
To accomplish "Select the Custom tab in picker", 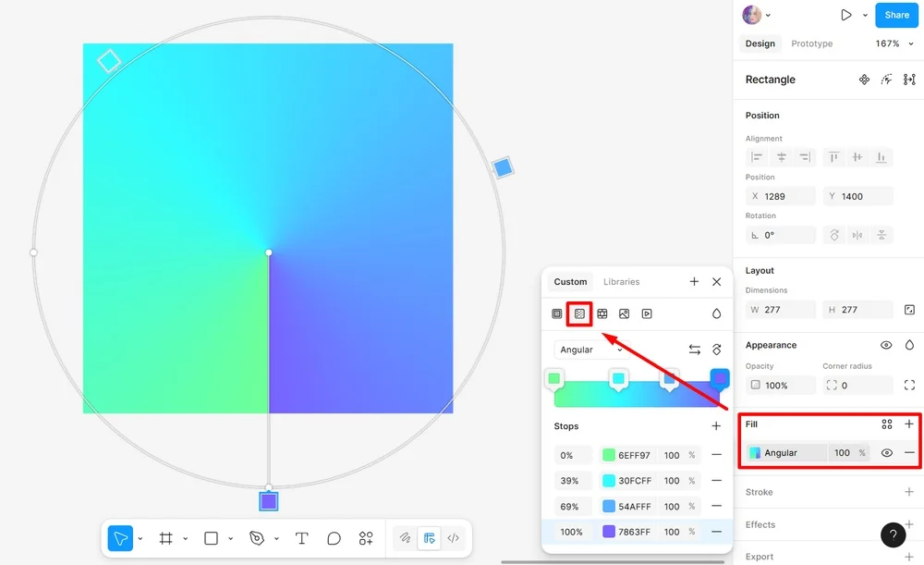I will point(570,282).
